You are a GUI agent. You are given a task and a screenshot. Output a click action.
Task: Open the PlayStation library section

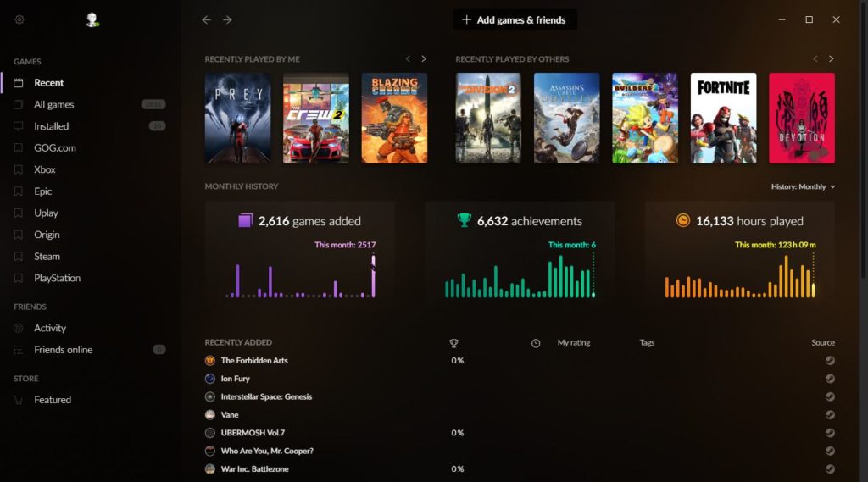pyautogui.click(x=57, y=278)
